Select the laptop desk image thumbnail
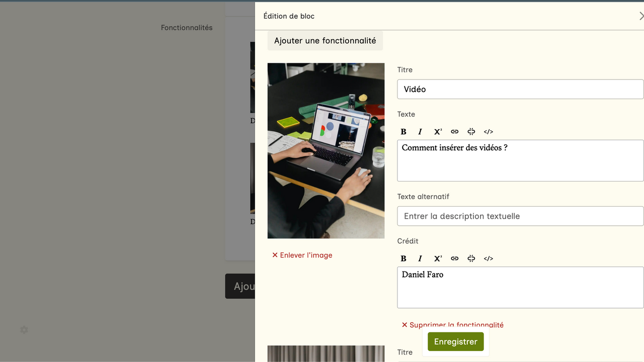Viewport: 644px width, 362px height. (326, 151)
